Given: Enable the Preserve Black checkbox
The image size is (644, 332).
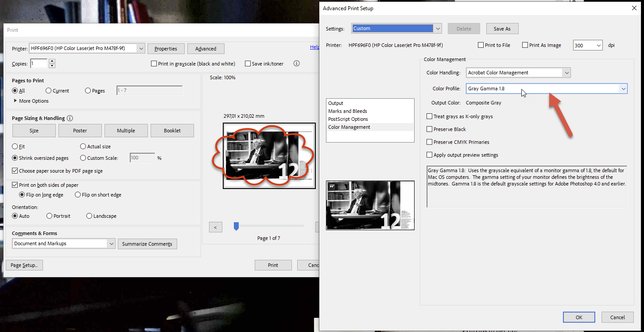Looking at the screenshot, I should [429, 129].
